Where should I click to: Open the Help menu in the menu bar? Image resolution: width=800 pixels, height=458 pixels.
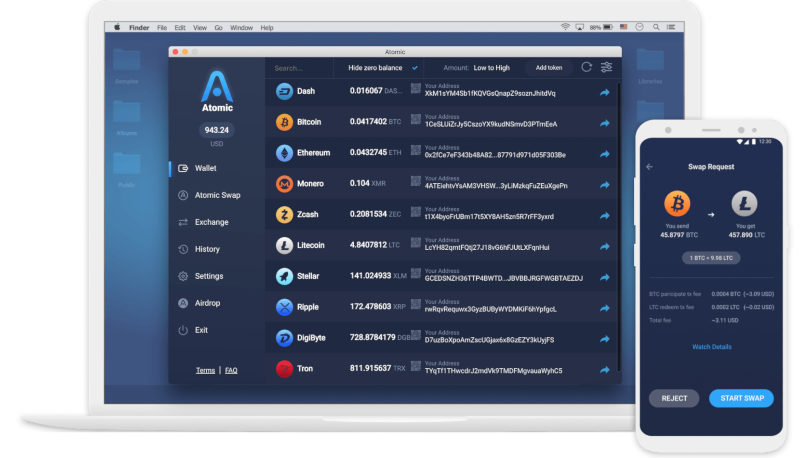coord(267,28)
